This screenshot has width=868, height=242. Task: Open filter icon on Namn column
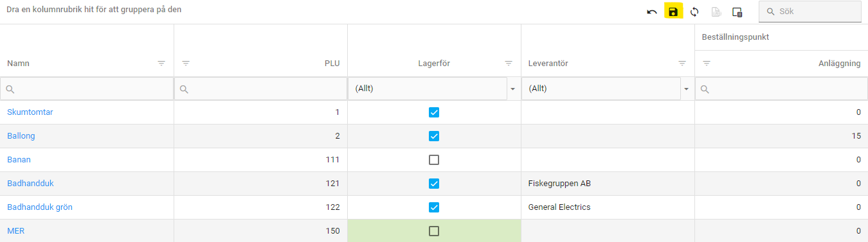click(x=161, y=64)
